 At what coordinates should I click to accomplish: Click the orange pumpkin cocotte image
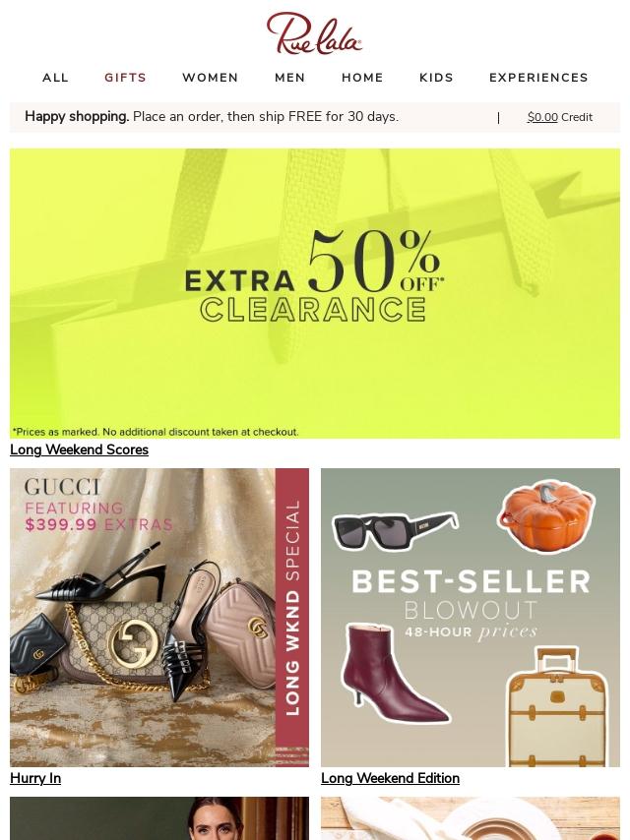(x=545, y=517)
